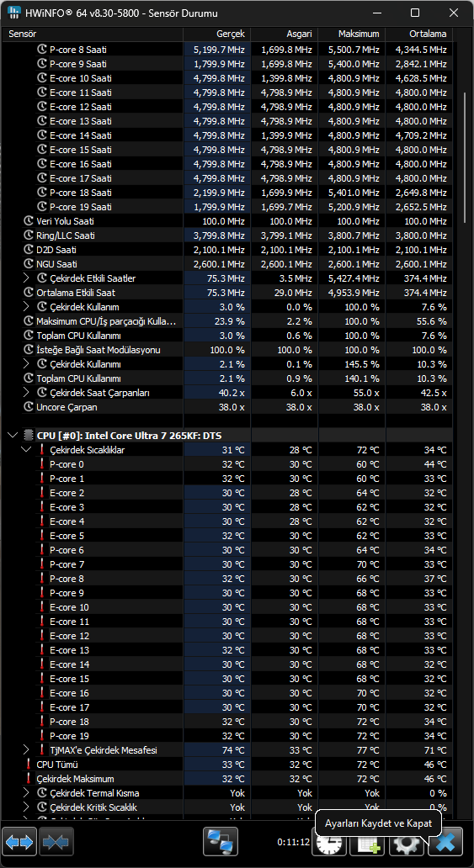Expand the Çekirdek Saat Çarpanları group

click(x=26, y=393)
